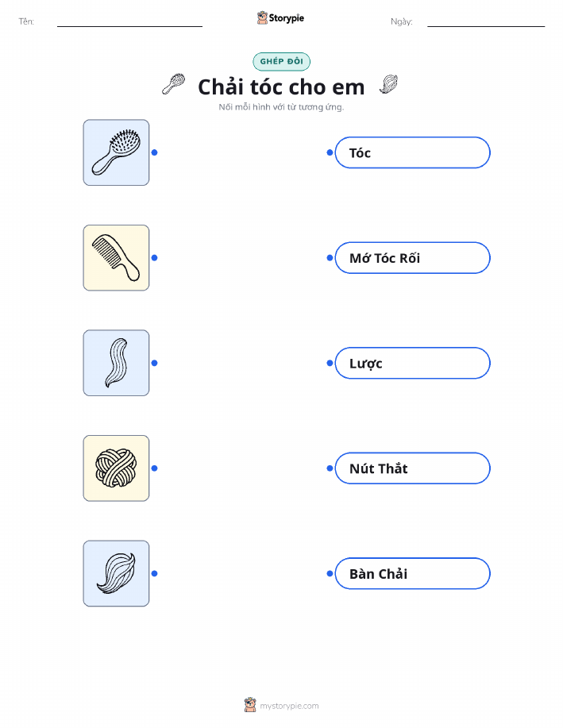563x728 pixels.
Task: Click the hairbrush picture card
Action: click(116, 152)
